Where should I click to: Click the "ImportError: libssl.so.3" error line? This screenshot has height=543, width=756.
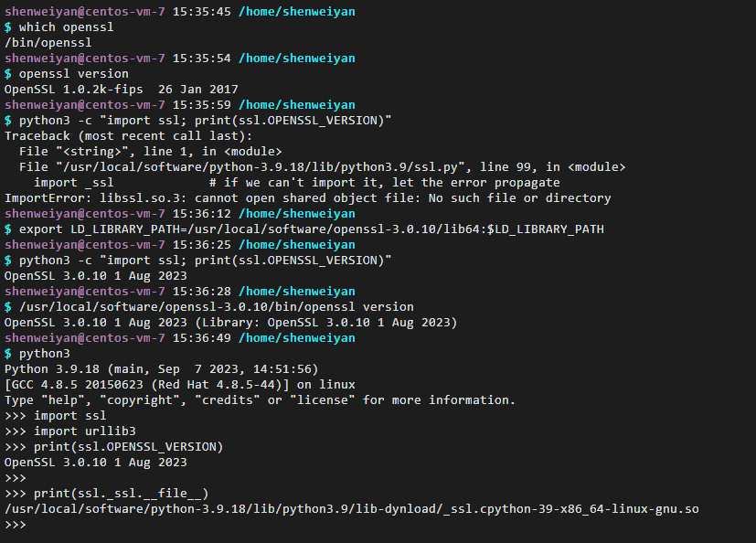(x=307, y=198)
